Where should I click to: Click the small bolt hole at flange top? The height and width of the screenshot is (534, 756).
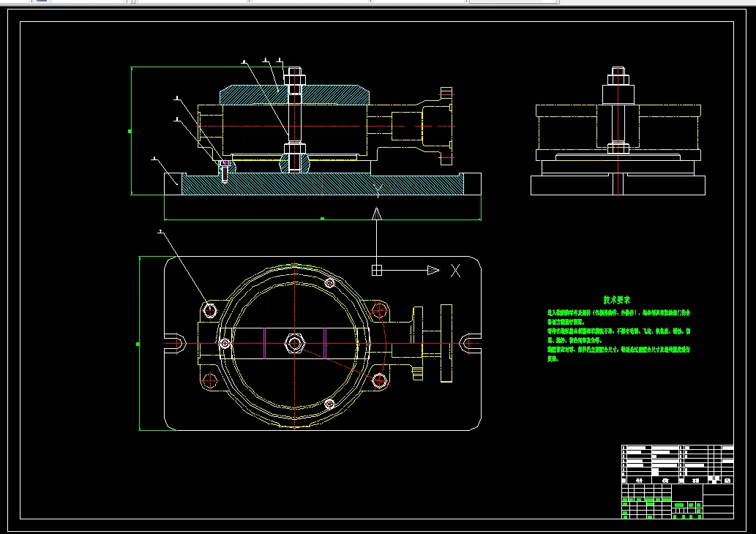point(330,283)
